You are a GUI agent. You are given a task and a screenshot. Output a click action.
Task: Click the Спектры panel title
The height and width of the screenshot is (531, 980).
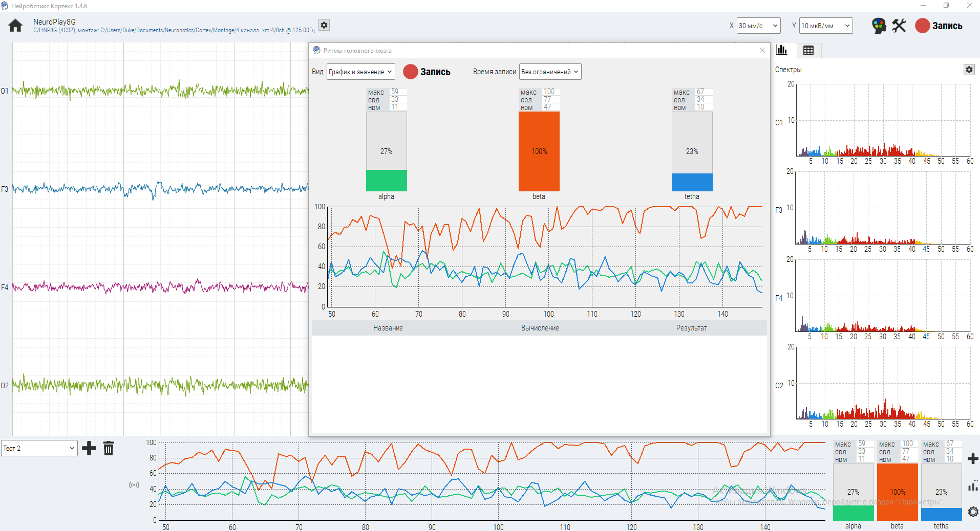click(x=789, y=70)
